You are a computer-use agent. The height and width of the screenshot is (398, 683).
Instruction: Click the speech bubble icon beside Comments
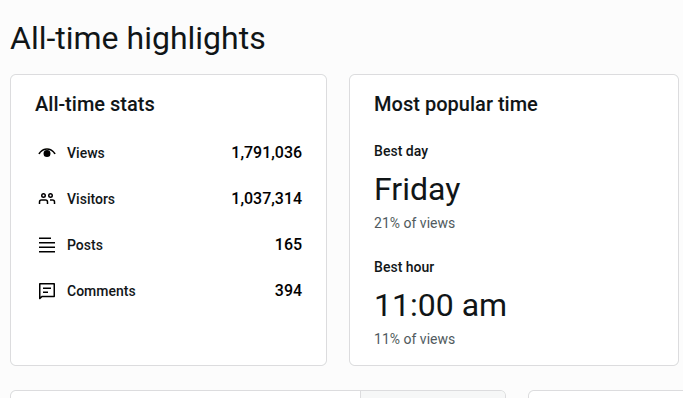pyautogui.click(x=47, y=291)
